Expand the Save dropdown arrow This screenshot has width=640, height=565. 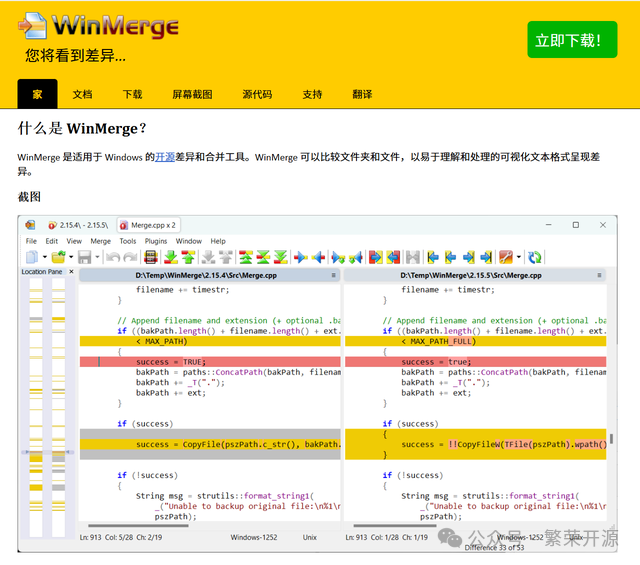point(97,257)
